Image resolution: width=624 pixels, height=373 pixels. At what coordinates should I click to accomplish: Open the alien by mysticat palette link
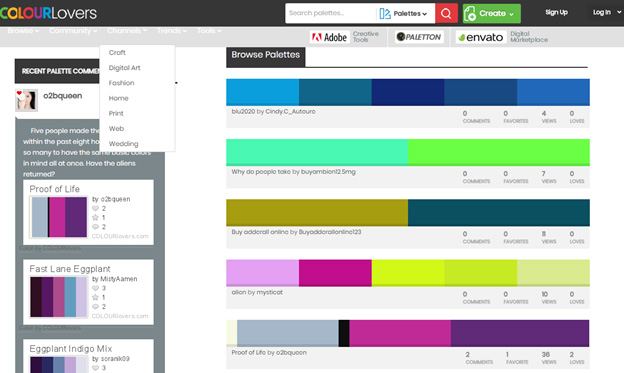(x=257, y=292)
